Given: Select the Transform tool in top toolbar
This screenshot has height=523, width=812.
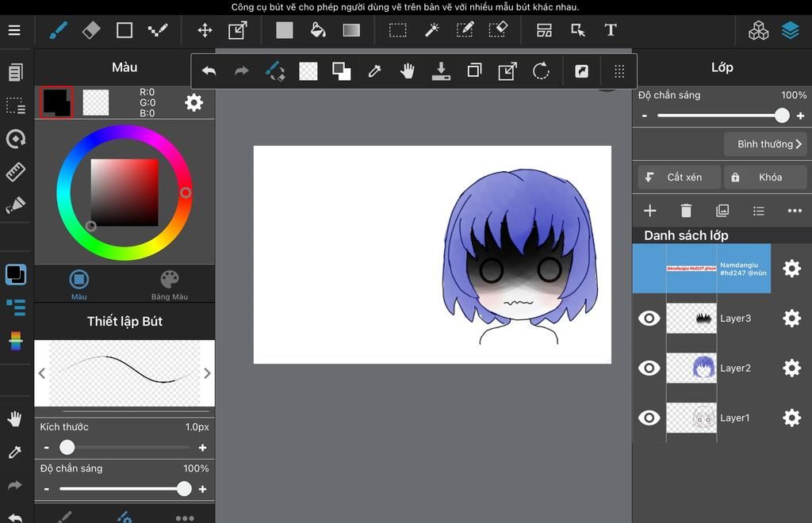Looking at the screenshot, I should click(x=238, y=31).
